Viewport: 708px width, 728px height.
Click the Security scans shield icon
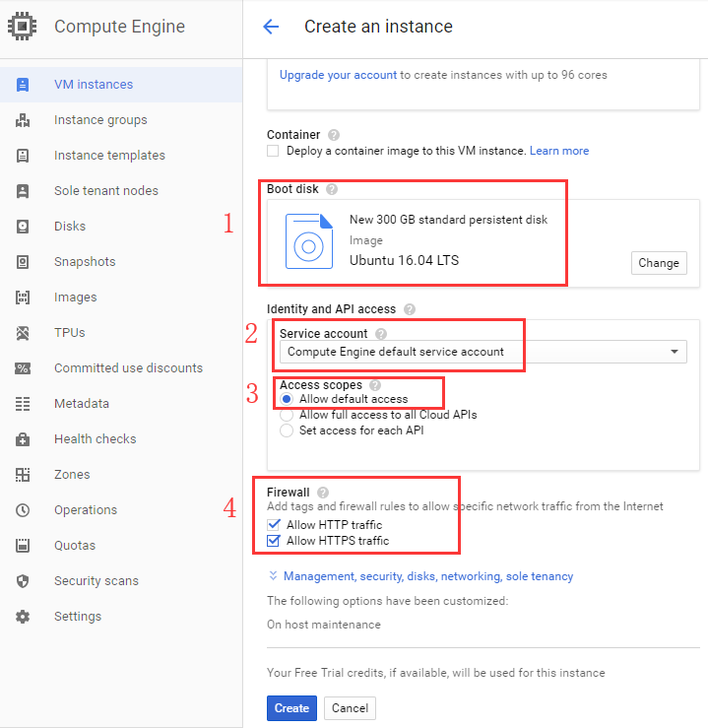[x=23, y=581]
